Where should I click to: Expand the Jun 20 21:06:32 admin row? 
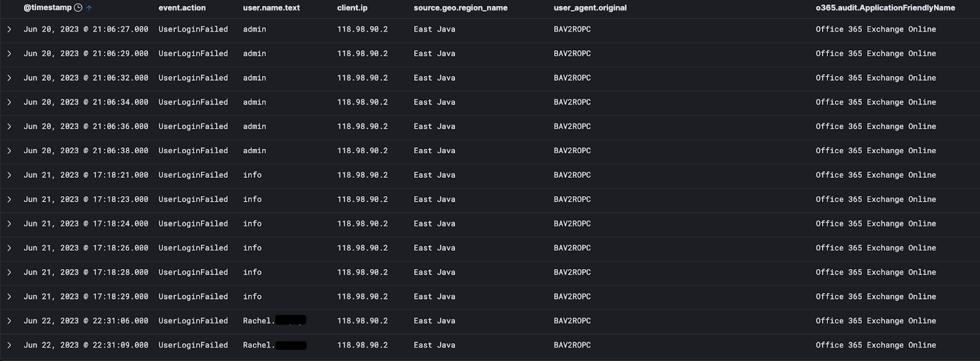coord(9,78)
